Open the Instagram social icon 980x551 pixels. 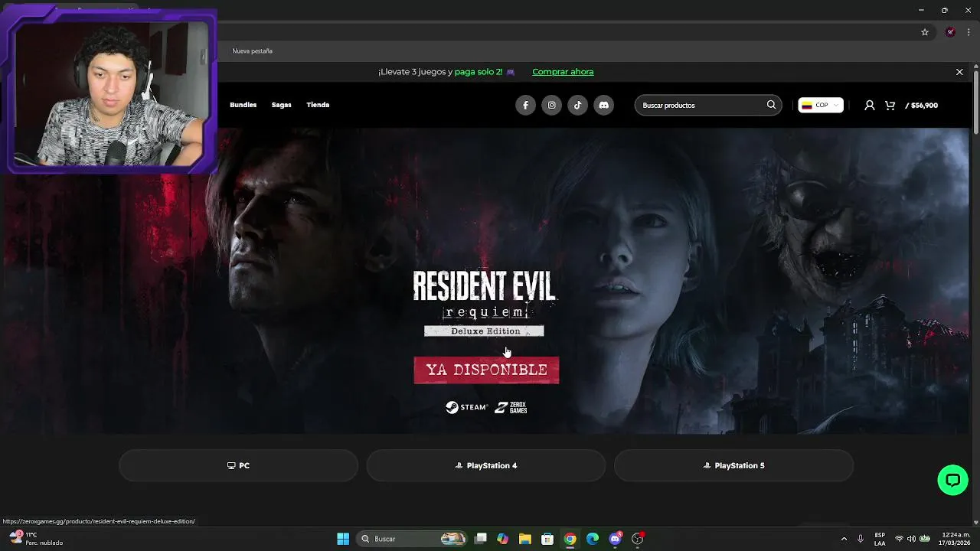coord(551,106)
